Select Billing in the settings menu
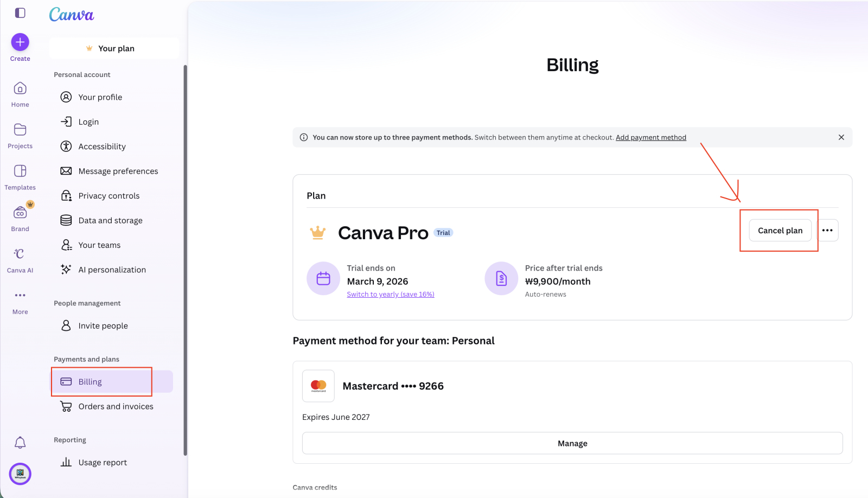Screen dimensions: 868x498 [x=113, y=381]
